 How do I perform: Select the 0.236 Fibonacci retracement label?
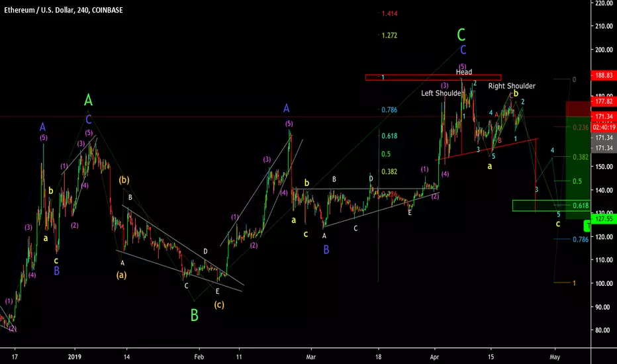click(x=581, y=128)
